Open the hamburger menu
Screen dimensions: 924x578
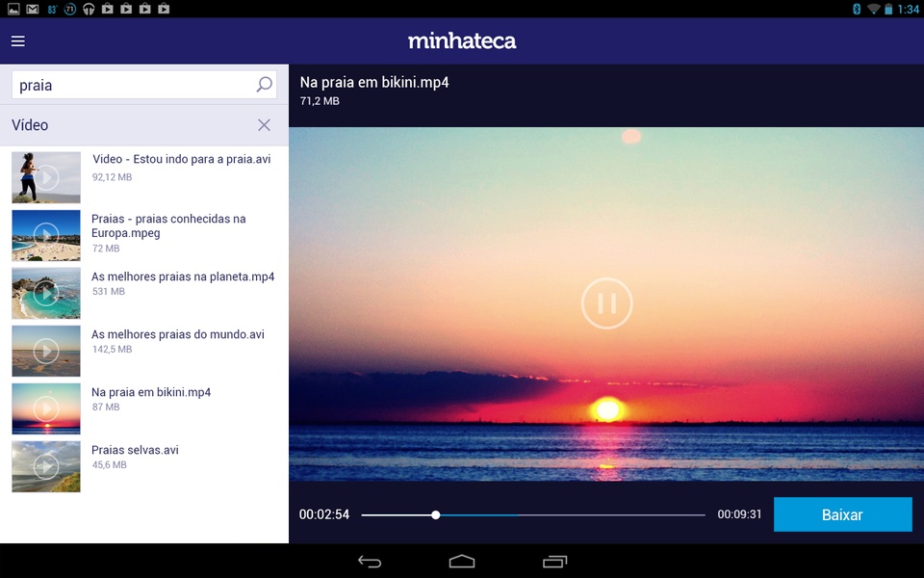point(18,40)
